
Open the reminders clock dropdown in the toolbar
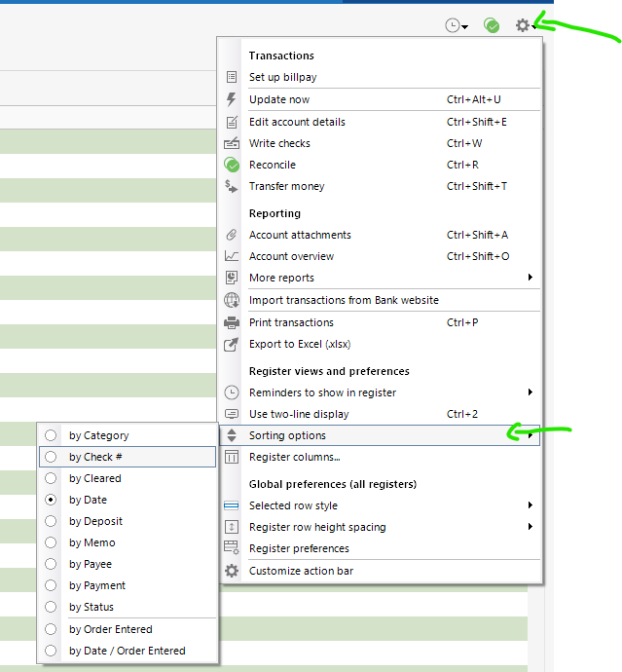[x=457, y=25]
